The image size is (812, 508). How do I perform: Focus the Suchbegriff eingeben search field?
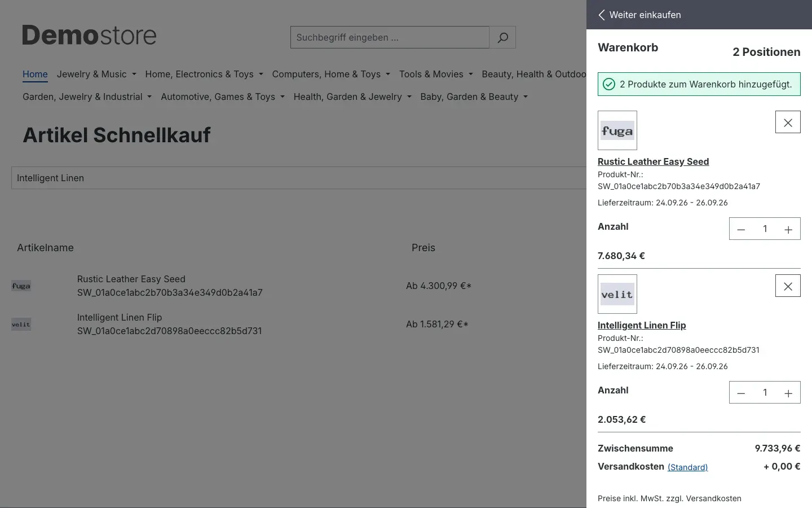click(x=390, y=37)
